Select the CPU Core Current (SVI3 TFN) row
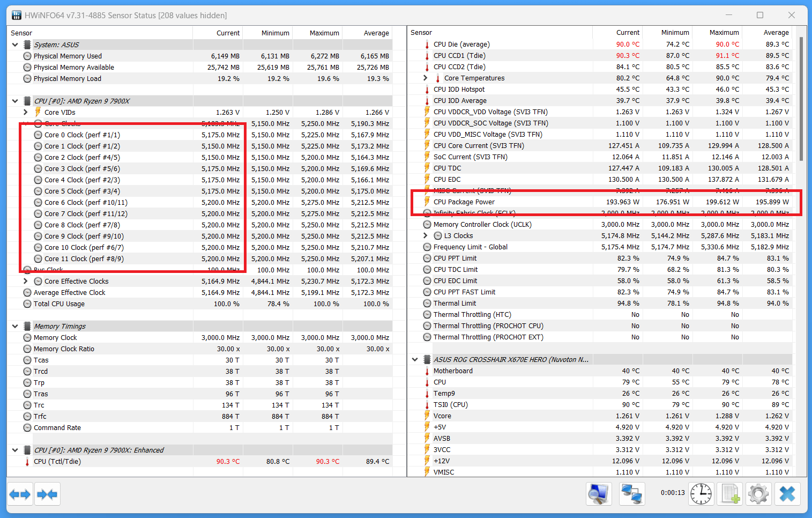Image resolution: width=812 pixels, height=518 pixels. tap(600, 146)
